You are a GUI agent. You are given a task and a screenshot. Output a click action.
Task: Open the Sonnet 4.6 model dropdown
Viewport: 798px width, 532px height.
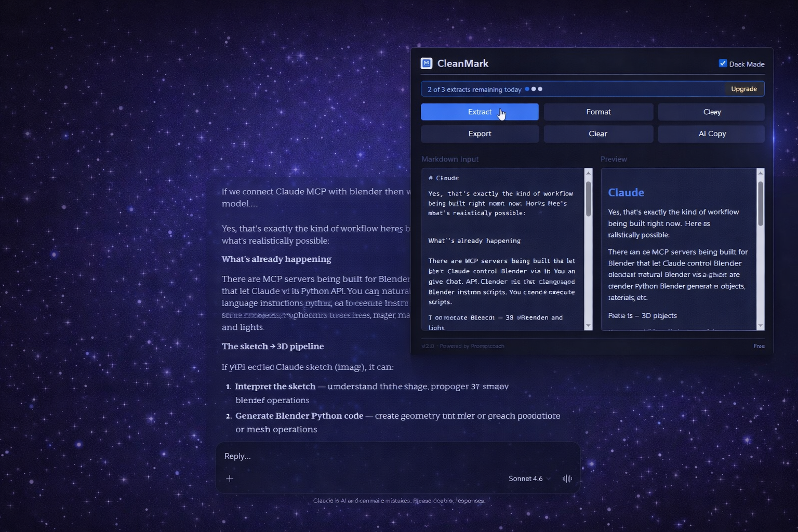click(x=528, y=478)
